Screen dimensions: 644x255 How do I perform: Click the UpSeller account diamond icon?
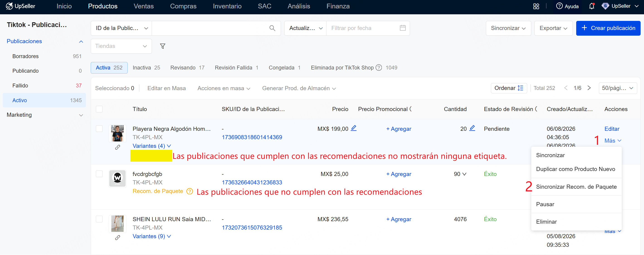[x=605, y=6]
